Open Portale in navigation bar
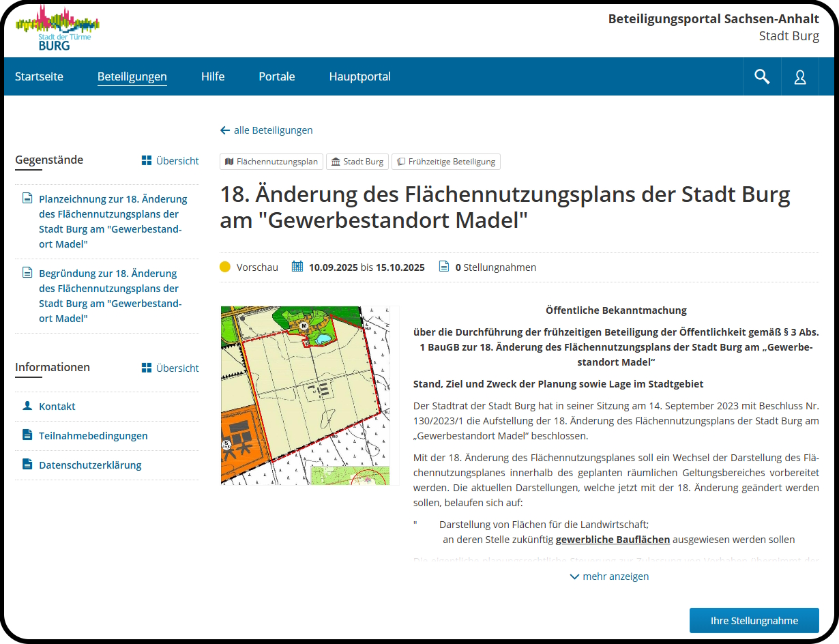839x644 pixels. tap(277, 76)
